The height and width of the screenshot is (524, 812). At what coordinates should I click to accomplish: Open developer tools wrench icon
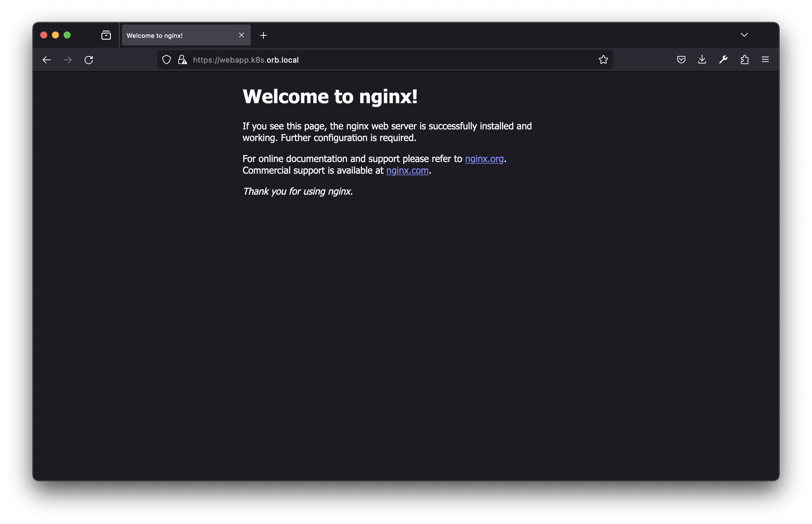tap(723, 59)
